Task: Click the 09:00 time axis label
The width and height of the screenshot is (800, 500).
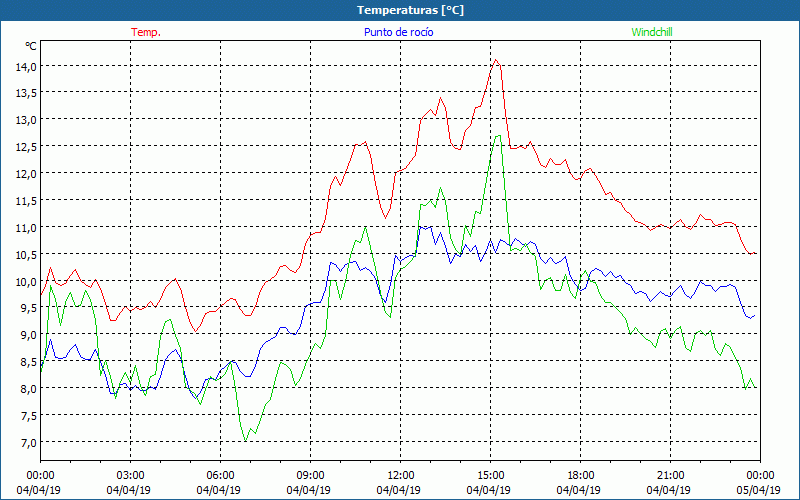Action: 310,476
